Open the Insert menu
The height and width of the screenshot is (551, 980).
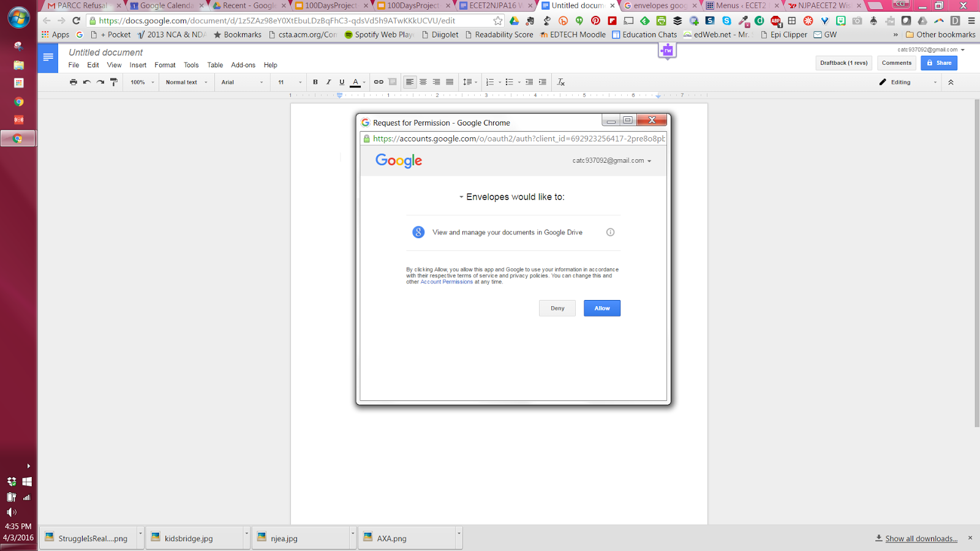click(138, 65)
